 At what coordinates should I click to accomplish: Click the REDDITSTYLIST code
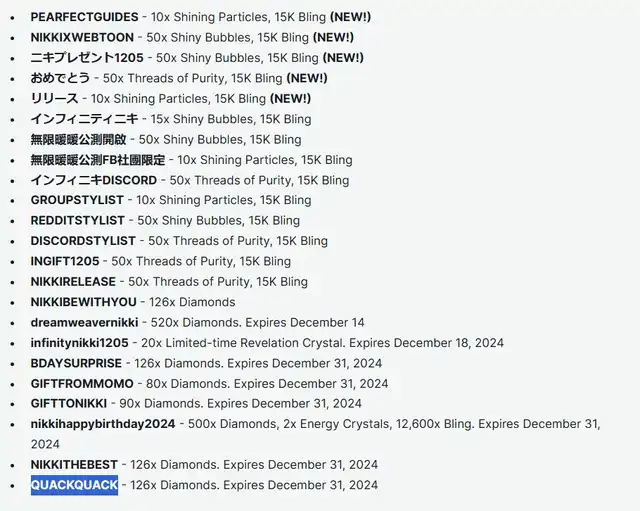[x=78, y=220]
